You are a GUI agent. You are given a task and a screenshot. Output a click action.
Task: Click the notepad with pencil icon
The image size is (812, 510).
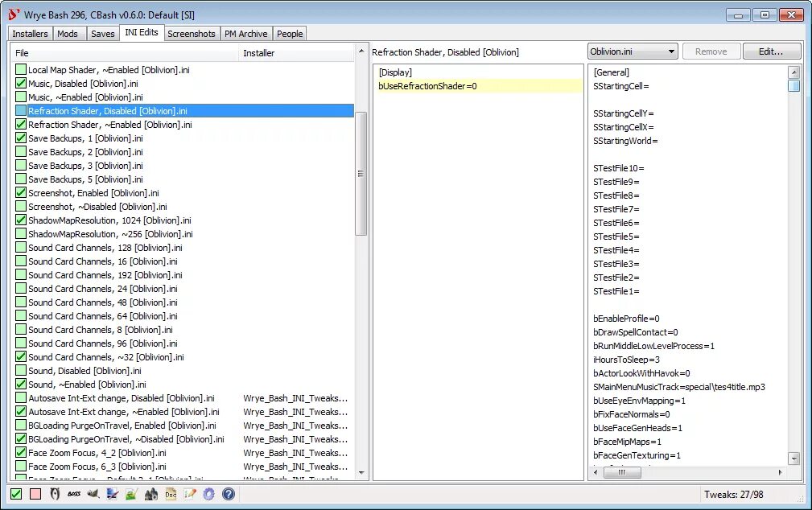(190, 494)
